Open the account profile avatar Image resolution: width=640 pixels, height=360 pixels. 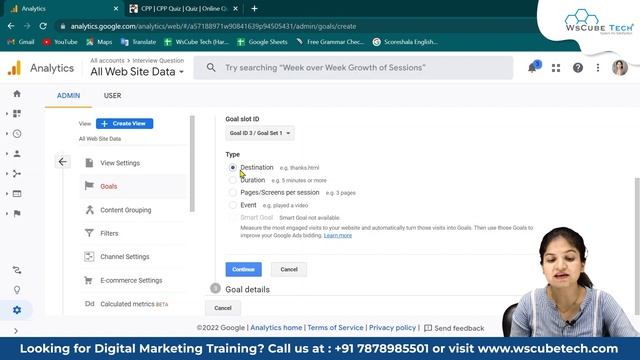click(620, 68)
